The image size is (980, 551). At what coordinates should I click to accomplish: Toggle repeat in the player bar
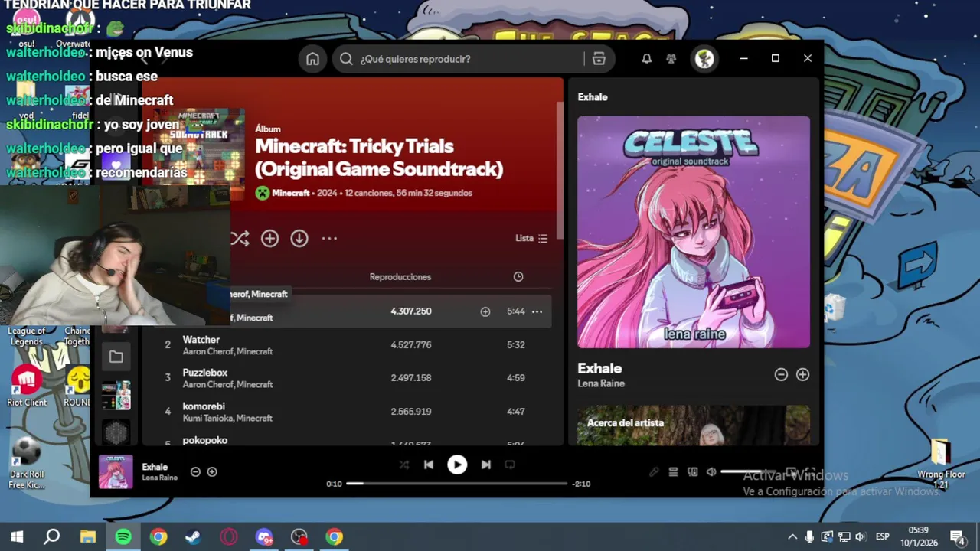[510, 465]
